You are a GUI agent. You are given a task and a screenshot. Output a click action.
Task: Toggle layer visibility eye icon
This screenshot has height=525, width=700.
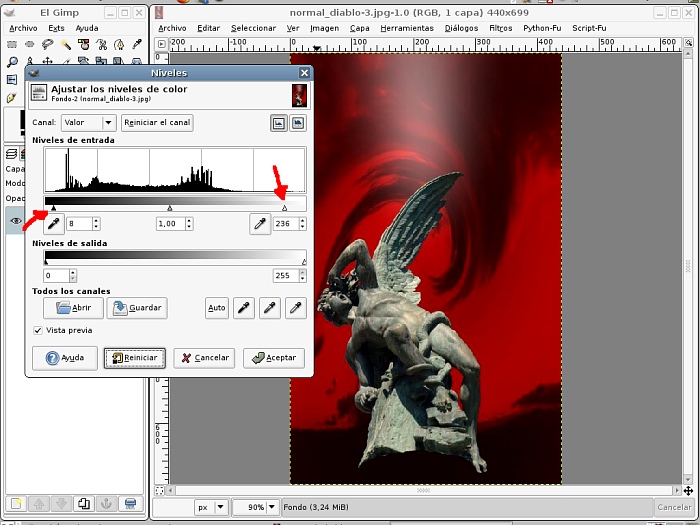tap(16, 221)
